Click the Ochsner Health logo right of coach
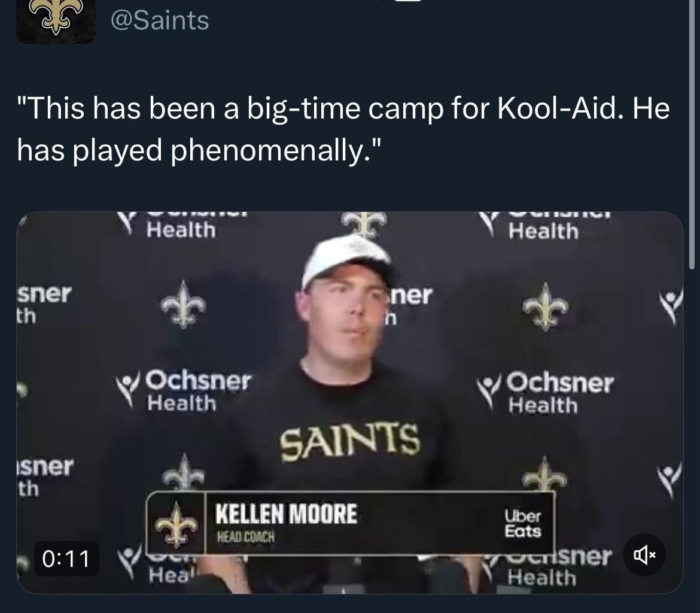This screenshot has height=613, width=700. (545, 392)
